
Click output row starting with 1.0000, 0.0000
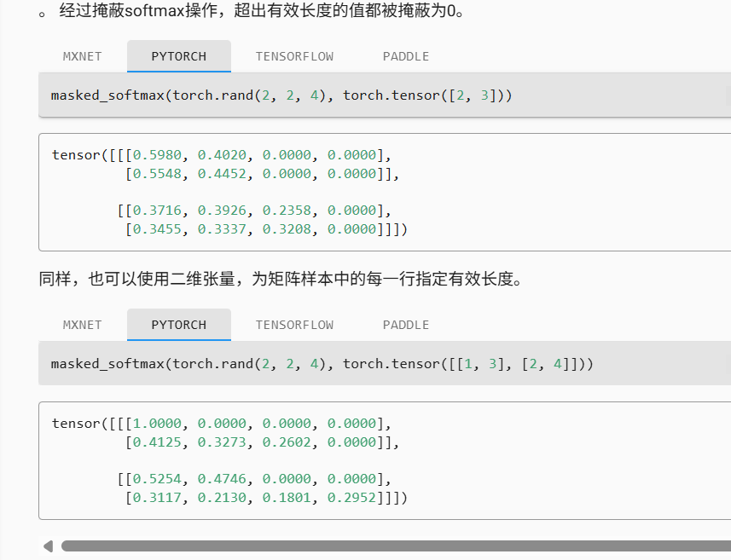pyautogui.click(x=222, y=424)
